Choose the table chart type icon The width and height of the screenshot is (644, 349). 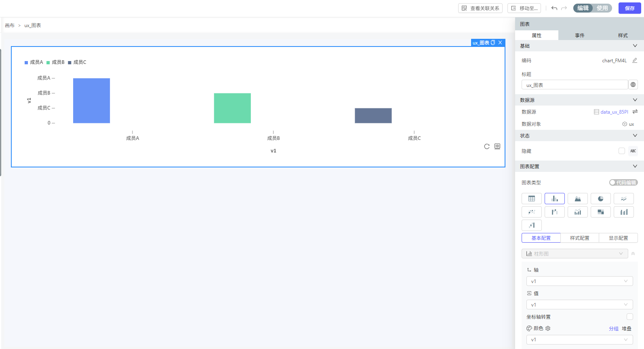(531, 199)
